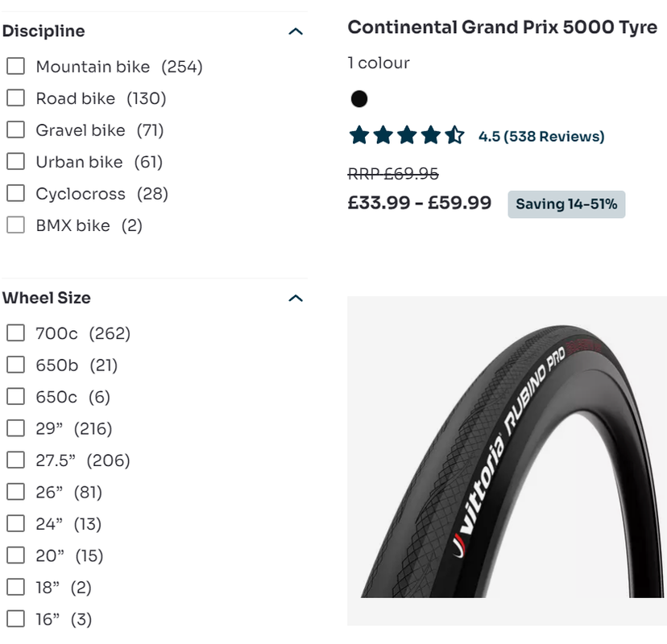Image resolution: width=667 pixels, height=644 pixels.
Task: Collapse the Wheel Size filter section
Action: (x=296, y=298)
